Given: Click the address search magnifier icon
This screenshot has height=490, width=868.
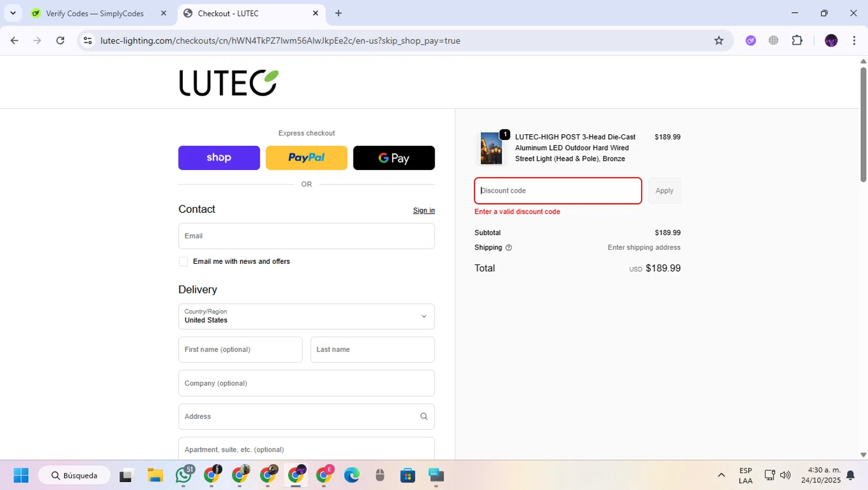Looking at the screenshot, I should pyautogui.click(x=424, y=417).
